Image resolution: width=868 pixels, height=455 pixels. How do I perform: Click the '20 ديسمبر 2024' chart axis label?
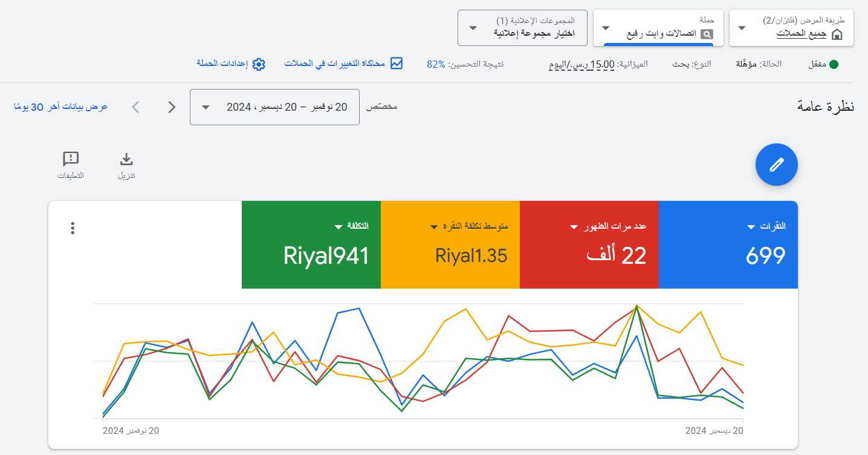coord(714,431)
